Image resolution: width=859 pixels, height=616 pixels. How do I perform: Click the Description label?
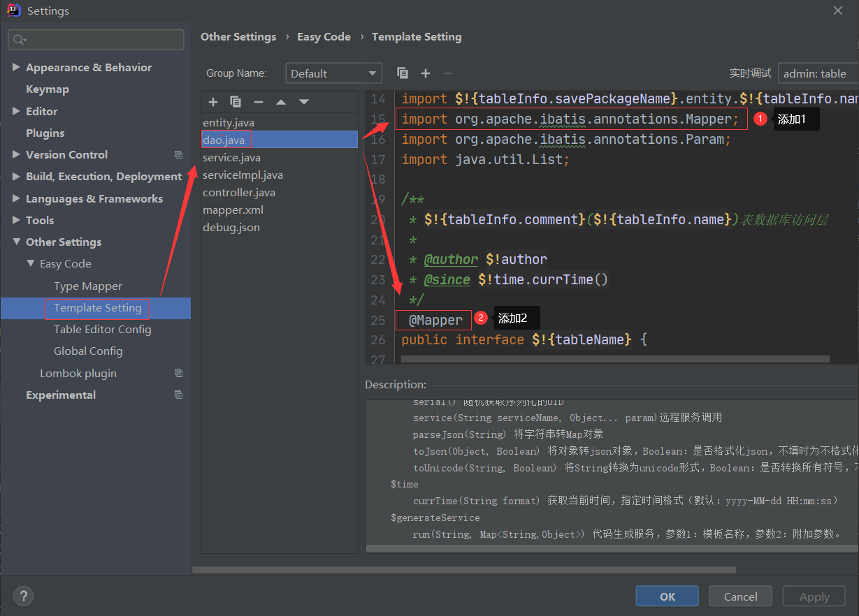click(x=396, y=384)
